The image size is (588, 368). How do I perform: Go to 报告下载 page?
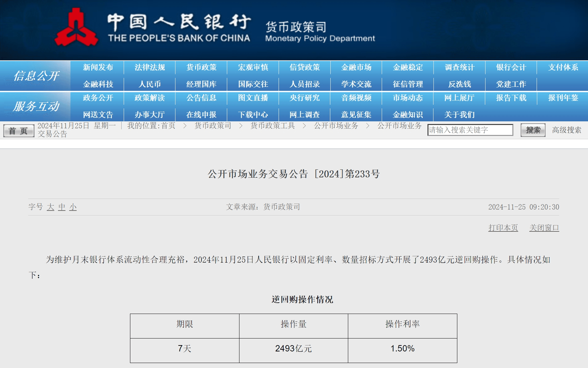tap(511, 98)
